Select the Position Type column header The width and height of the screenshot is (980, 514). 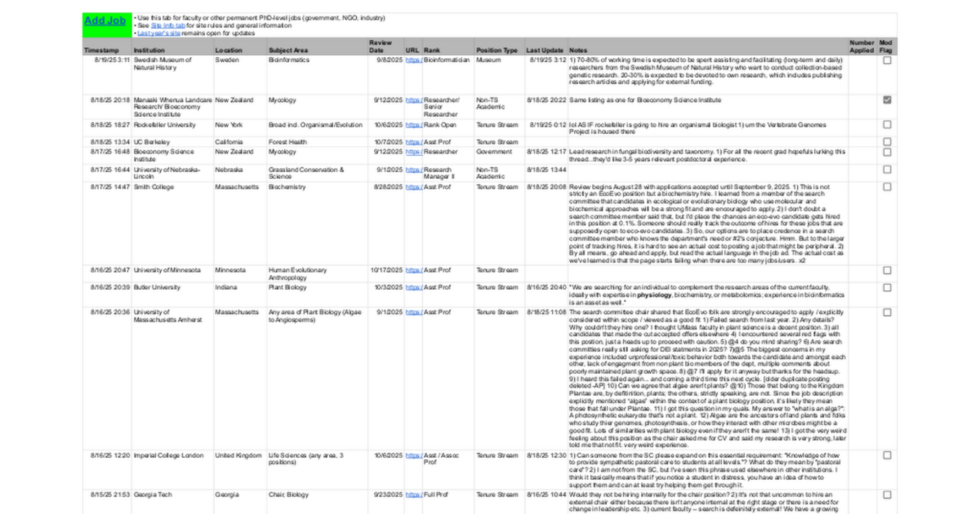click(x=496, y=50)
